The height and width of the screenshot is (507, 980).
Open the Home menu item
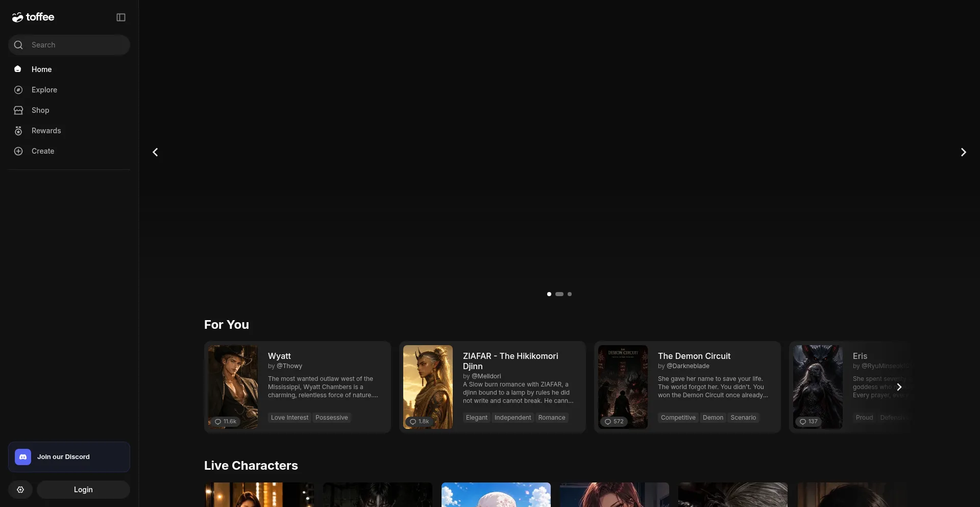point(69,69)
